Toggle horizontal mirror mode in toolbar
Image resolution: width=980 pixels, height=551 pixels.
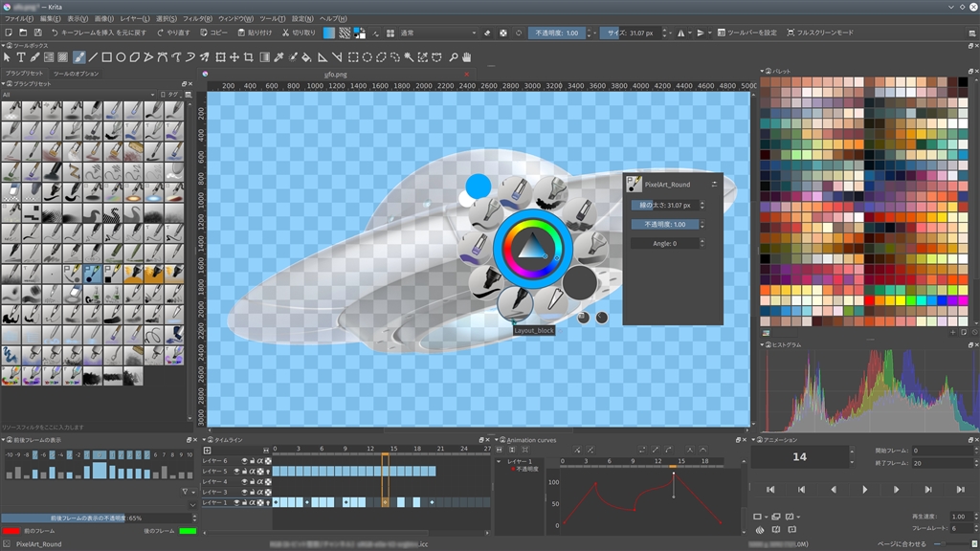(x=682, y=33)
